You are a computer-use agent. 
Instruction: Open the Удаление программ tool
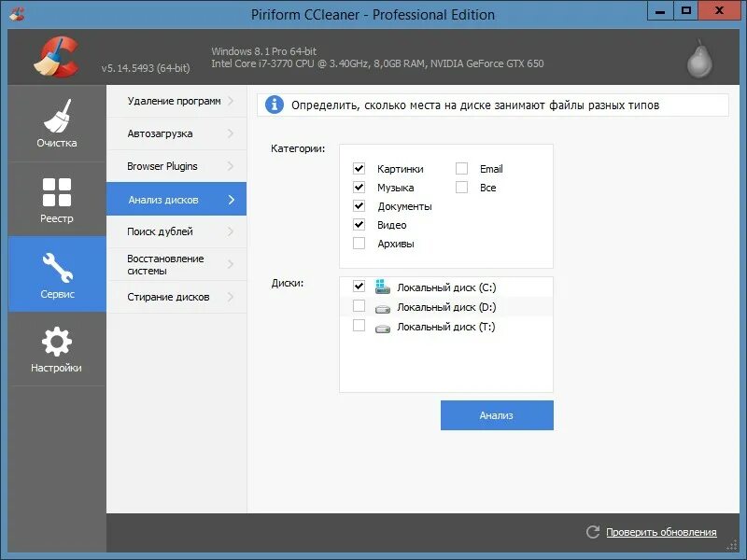(176, 101)
